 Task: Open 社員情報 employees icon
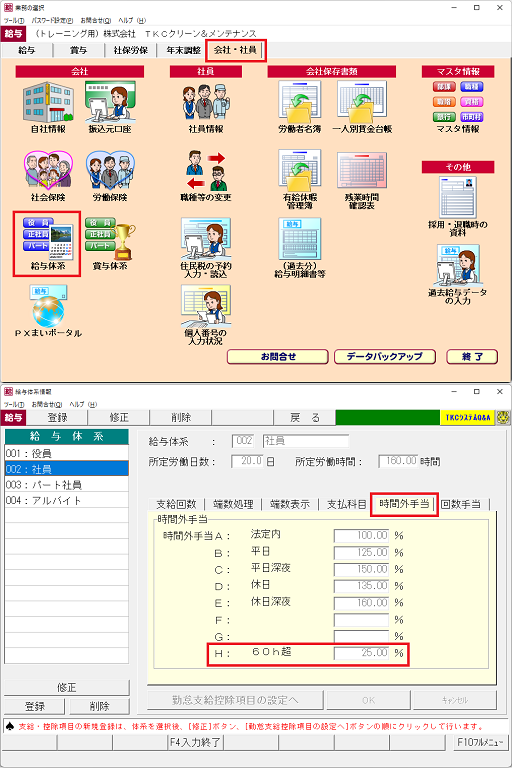[206, 103]
